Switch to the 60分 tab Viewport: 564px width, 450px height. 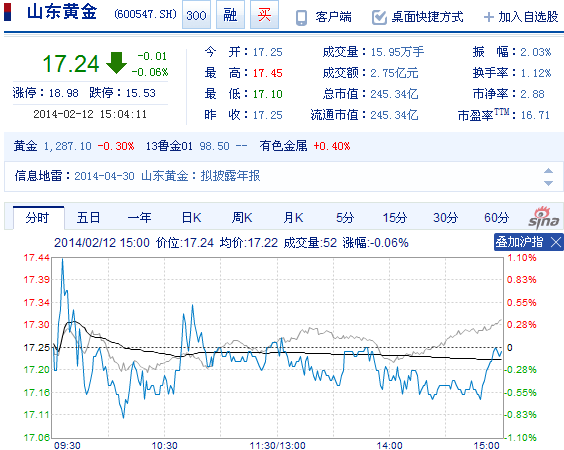pyautogui.click(x=497, y=218)
